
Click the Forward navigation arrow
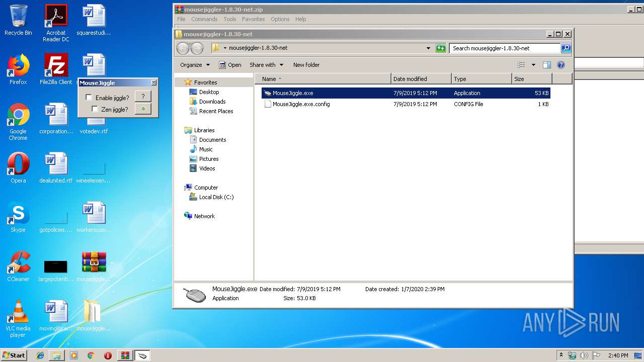point(197,48)
